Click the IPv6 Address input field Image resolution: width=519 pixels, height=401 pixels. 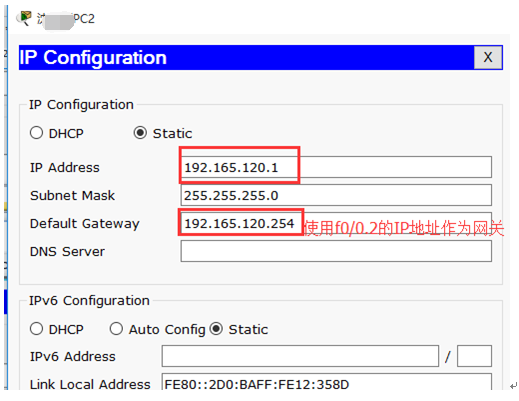(300, 356)
